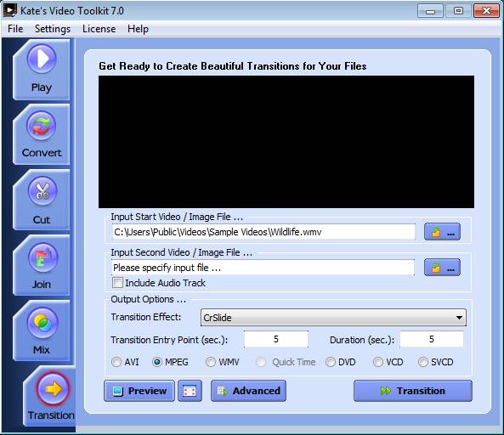Image resolution: width=504 pixels, height=435 pixels.
Task: Choose VCD output format
Action: tap(378, 362)
